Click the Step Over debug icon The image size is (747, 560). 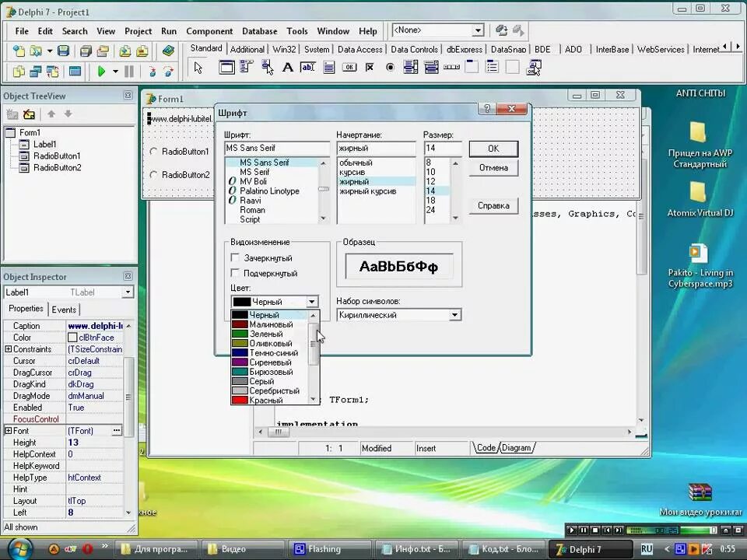168,72
